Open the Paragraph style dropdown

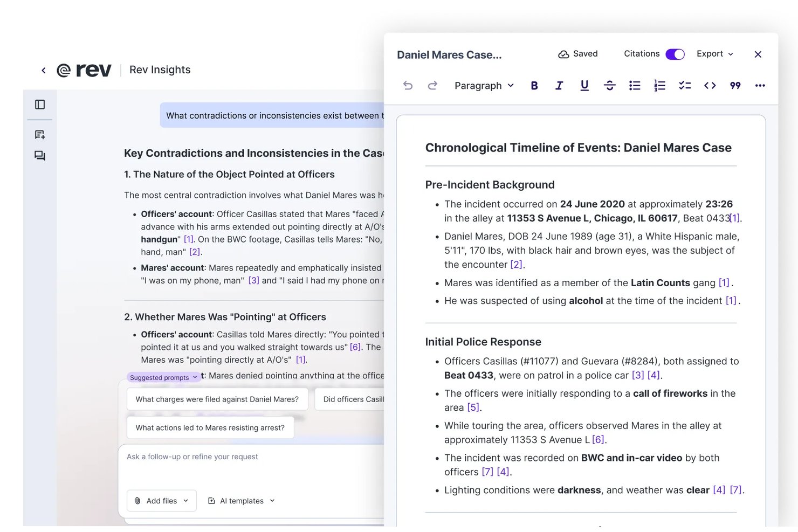pyautogui.click(x=484, y=86)
